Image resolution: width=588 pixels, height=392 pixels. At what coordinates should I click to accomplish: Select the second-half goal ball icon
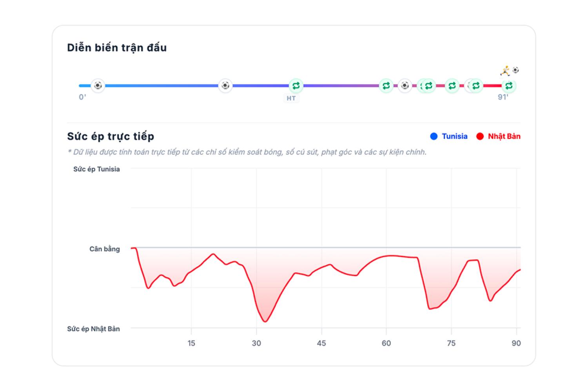(x=405, y=85)
